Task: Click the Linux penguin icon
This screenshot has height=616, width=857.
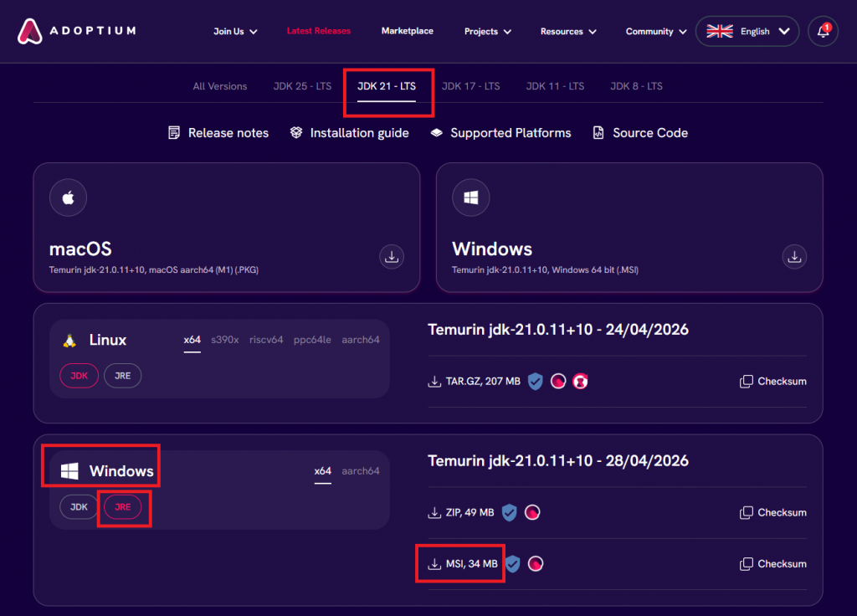Action: [x=69, y=341]
